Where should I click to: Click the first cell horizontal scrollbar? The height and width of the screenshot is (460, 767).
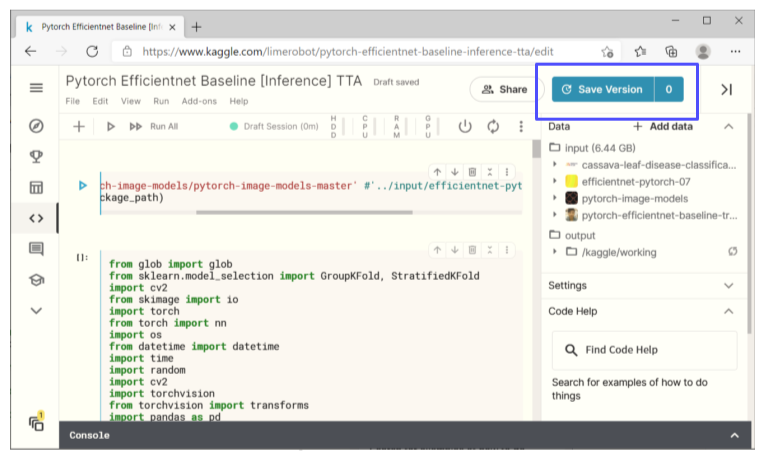(x=304, y=212)
